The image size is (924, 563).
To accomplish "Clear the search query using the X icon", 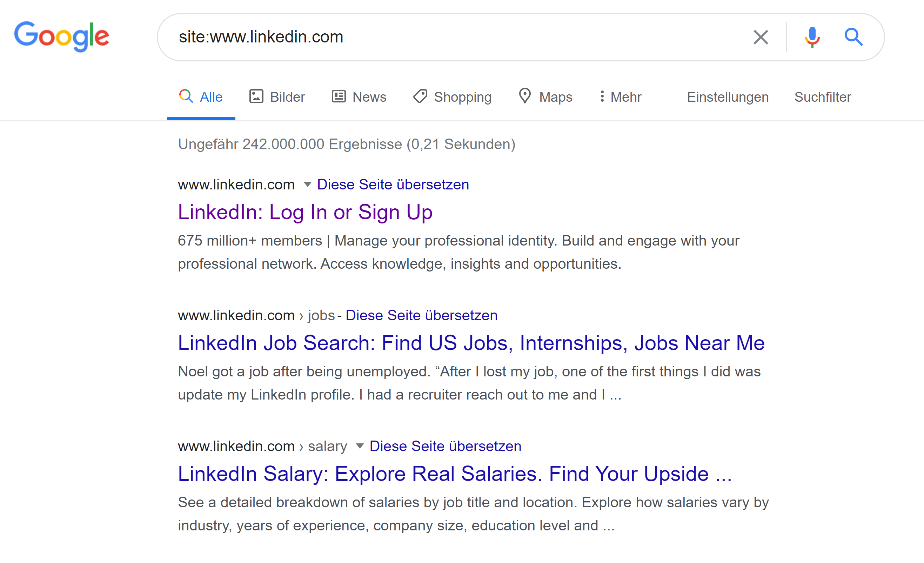I will pos(761,37).
